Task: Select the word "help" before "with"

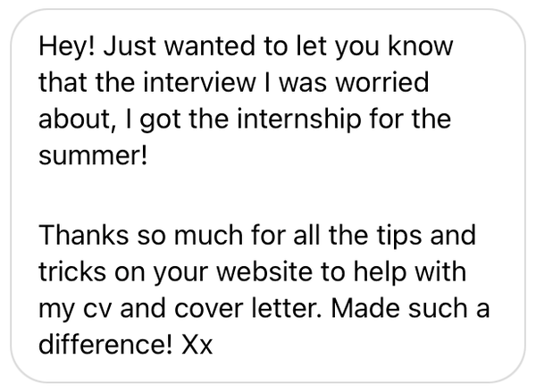Action: pyautogui.click(x=380, y=273)
